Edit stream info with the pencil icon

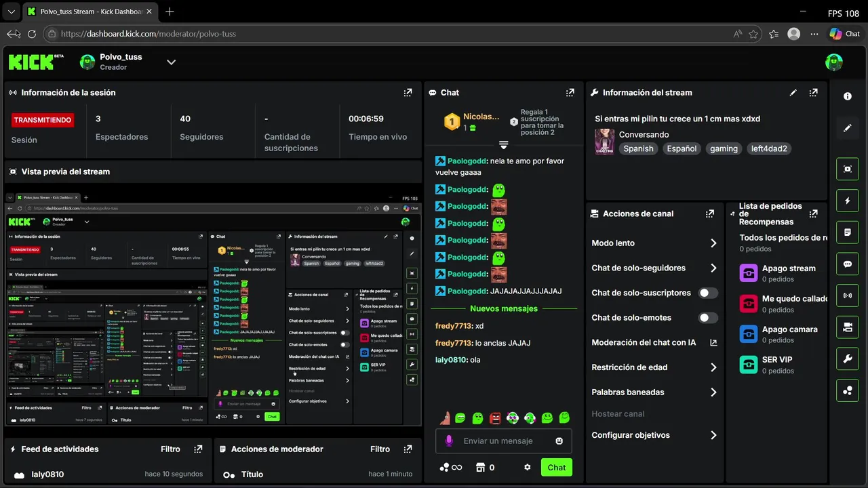[x=793, y=93]
